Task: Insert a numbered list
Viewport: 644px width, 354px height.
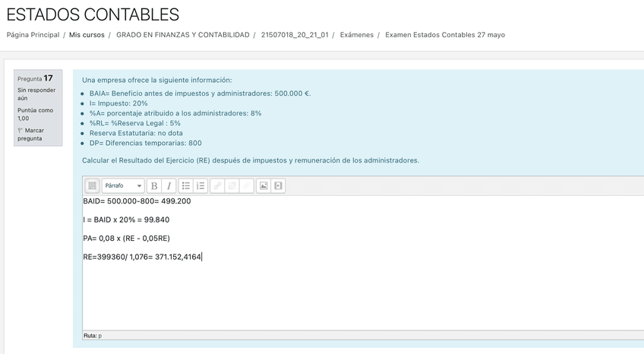Action: [200, 185]
